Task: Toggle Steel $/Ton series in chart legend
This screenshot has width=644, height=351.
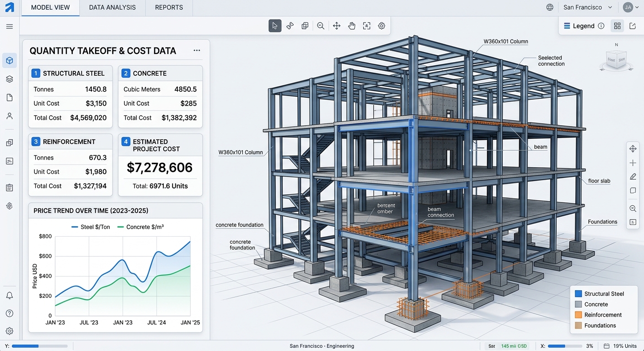Action: coord(91,227)
